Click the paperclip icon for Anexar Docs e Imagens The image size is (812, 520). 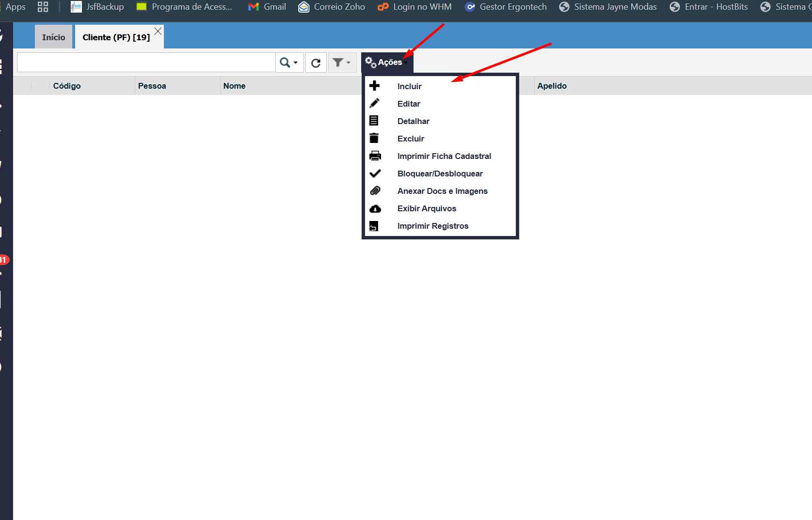coord(375,190)
